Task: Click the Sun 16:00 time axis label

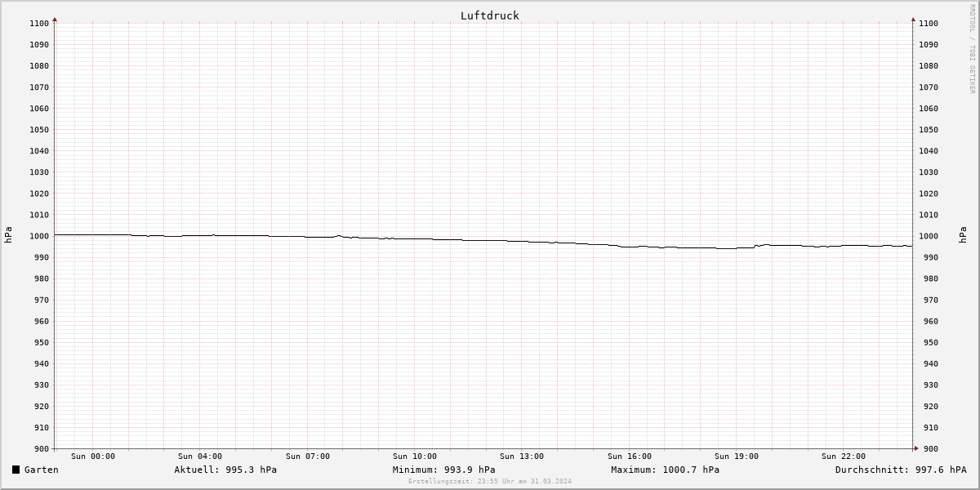Action: pyautogui.click(x=630, y=457)
